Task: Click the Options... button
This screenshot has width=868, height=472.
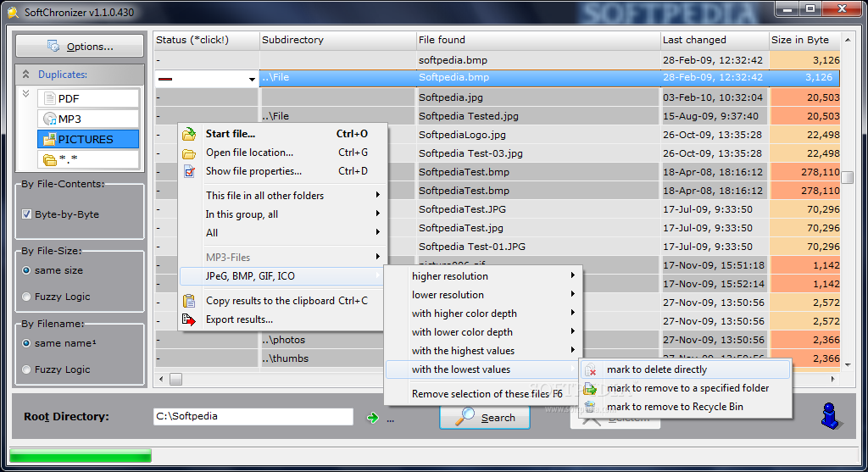Action: [x=80, y=46]
